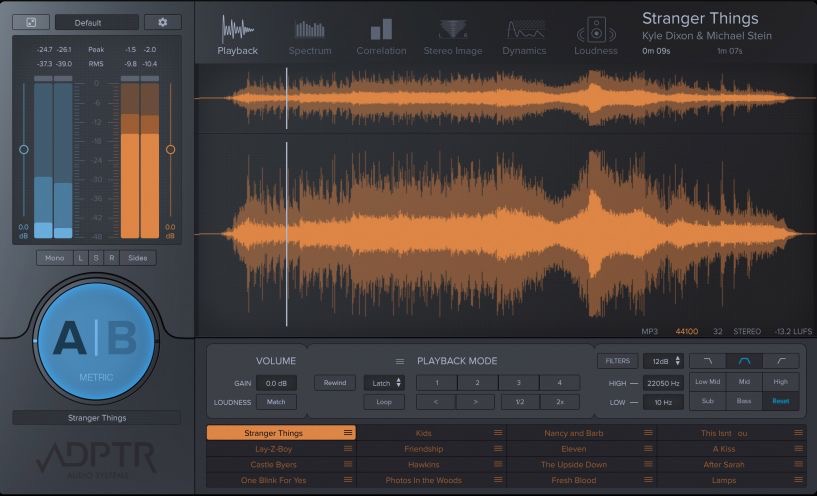The image size is (817, 496).
Task: Click the 2x loop length button
Action: (560, 402)
